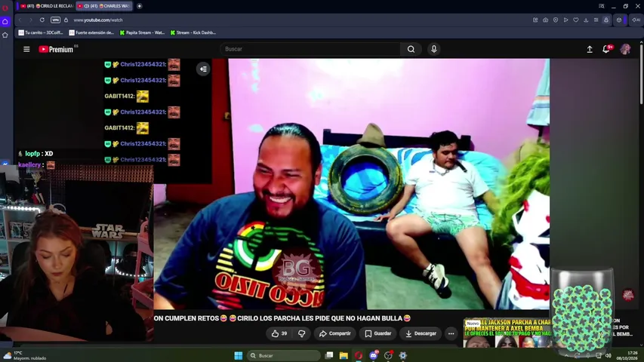Open Task View on taskbar
Image resolution: width=644 pixels, height=362 pixels.
[x=329, y=355]
